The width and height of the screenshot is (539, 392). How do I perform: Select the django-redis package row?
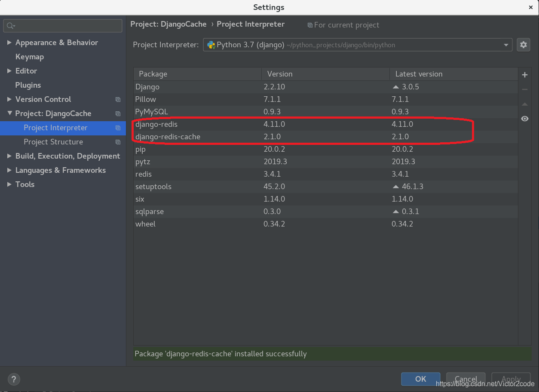(325, 124)
